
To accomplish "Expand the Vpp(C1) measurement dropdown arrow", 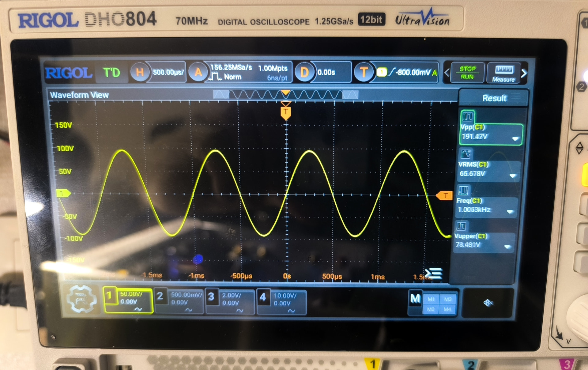I will pyautogui.click(x=515, y=139).
